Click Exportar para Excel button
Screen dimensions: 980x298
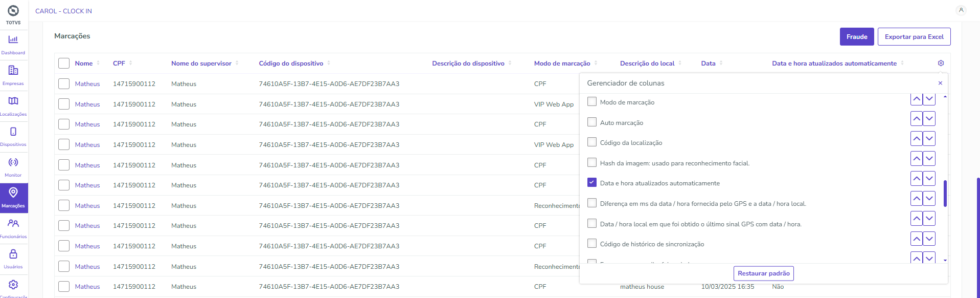point(914,37)
